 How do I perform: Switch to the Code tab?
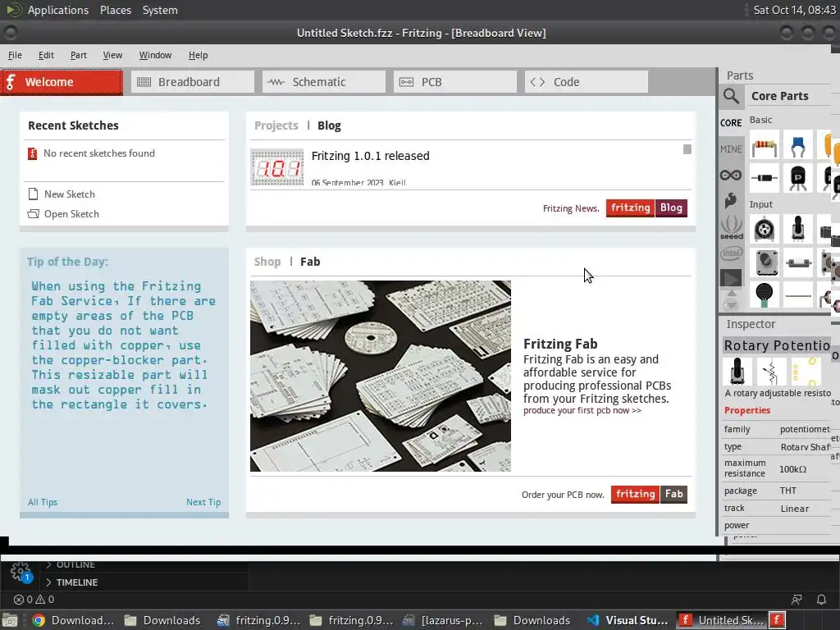point(586,82)
